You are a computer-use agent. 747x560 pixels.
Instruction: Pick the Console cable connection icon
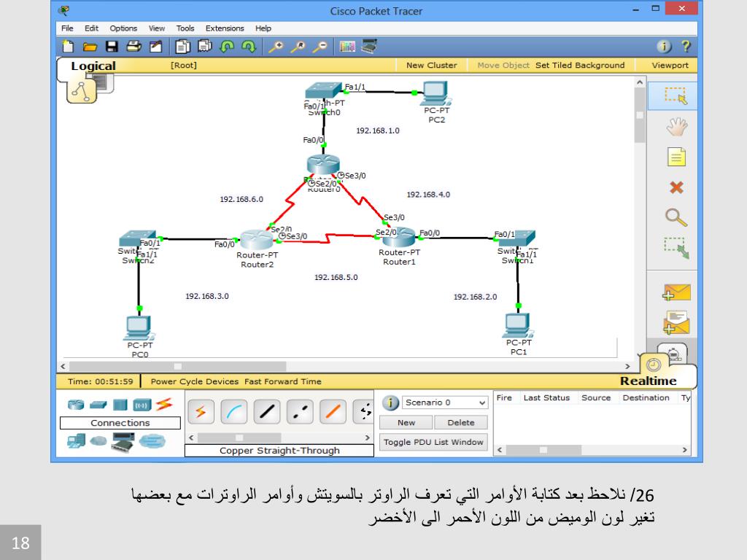tap(234, 412)
